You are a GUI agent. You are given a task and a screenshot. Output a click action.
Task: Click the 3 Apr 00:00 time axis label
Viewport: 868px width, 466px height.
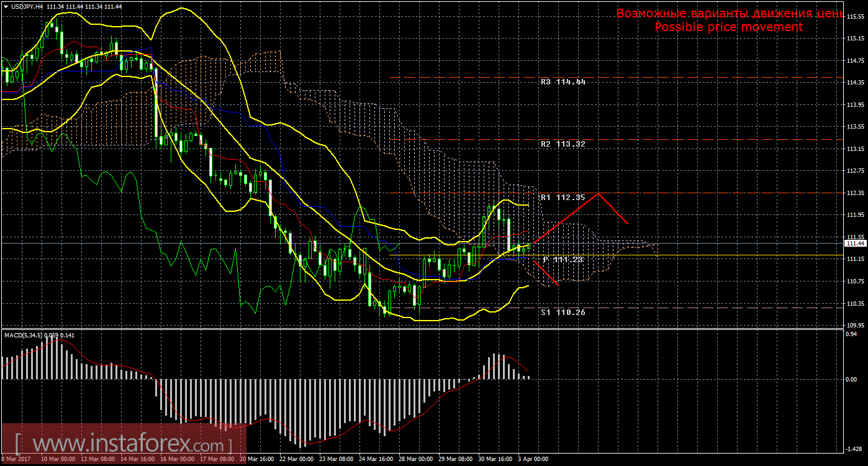(x=532, y=459)
